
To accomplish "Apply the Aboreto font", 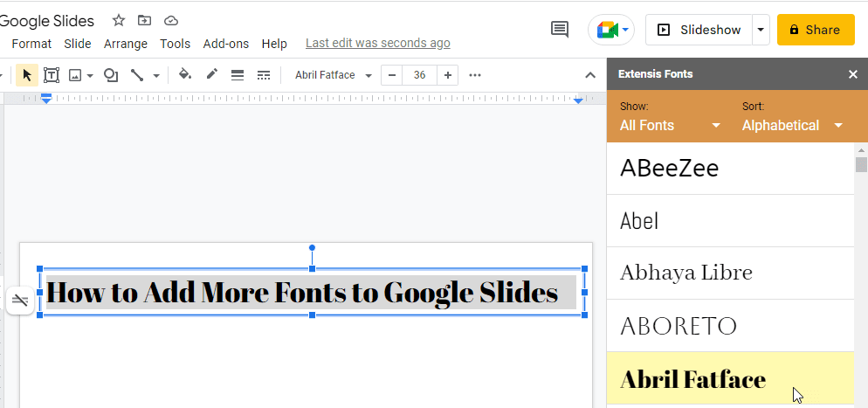I will [x=730, y=326].
